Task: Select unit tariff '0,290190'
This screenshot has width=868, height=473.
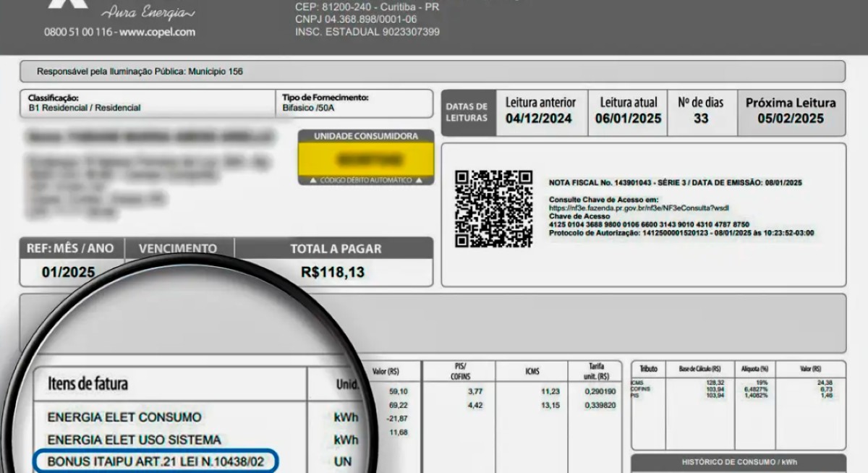Action: tap(600, 392)
